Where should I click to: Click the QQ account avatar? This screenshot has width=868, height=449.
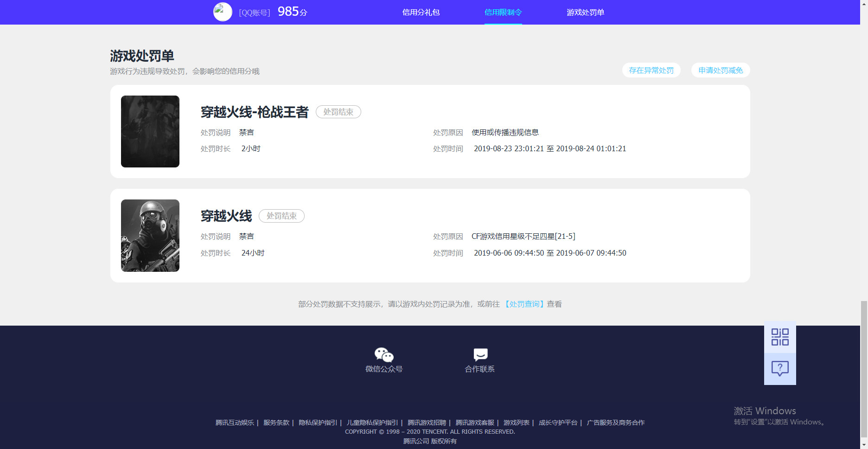[x=223, y=12]
